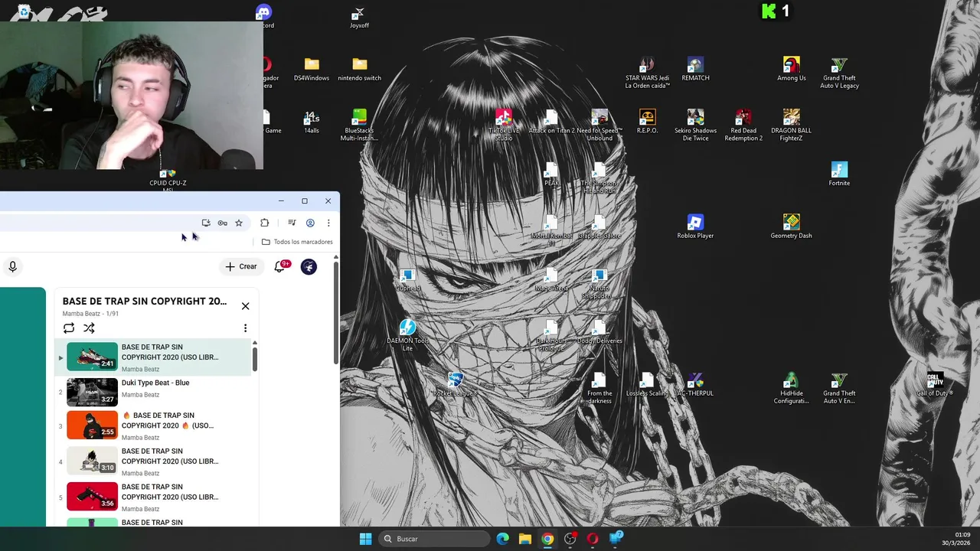Click Mamba Beatz under Duki Type Beat
The height and width of the screenshot is (551, 980).
tap(140, 395)
